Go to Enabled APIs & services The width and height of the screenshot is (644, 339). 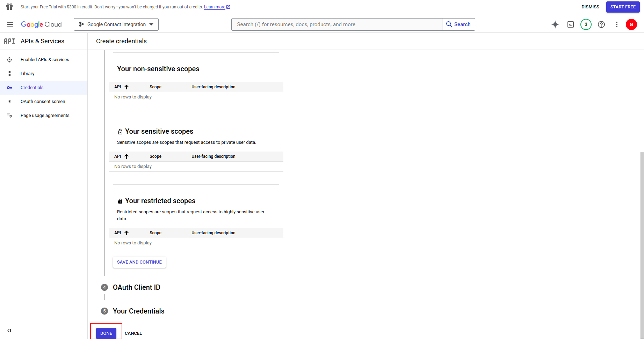[45, 60]
